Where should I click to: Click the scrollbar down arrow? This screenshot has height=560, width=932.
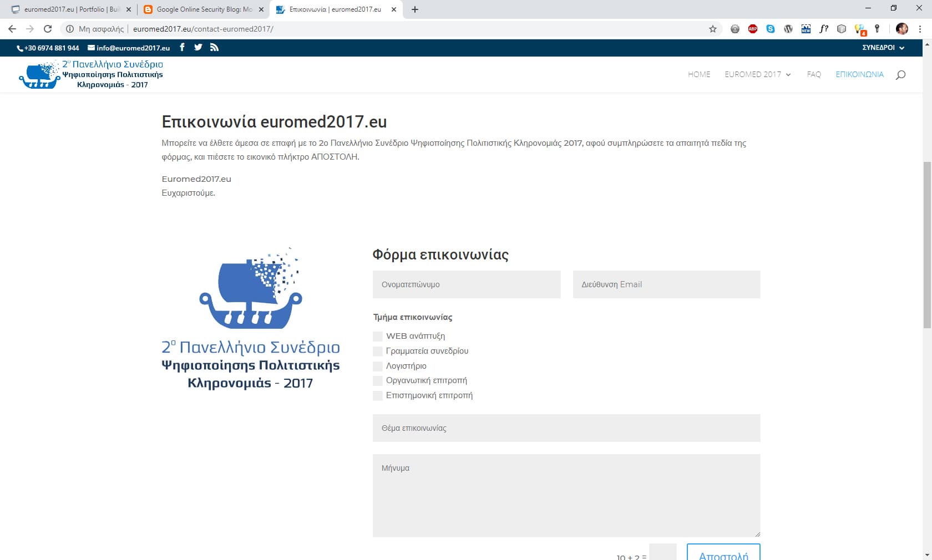[927, 555]
